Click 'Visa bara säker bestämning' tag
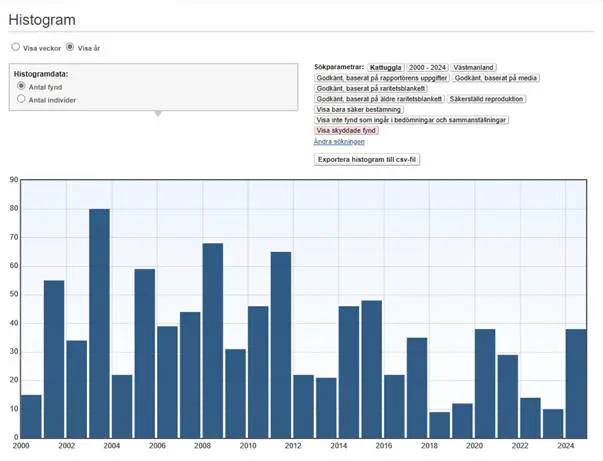Screen dimensions: 603x461 coord(359,109)
